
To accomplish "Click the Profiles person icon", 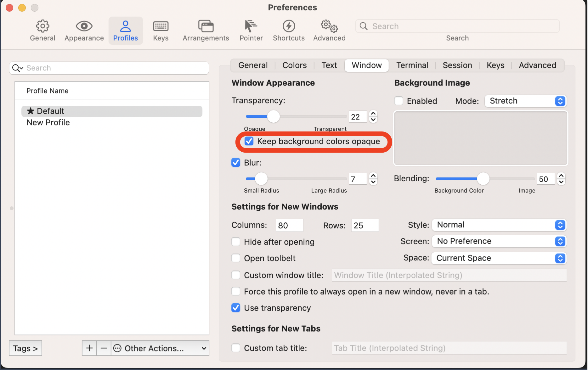I will (125, 30).
